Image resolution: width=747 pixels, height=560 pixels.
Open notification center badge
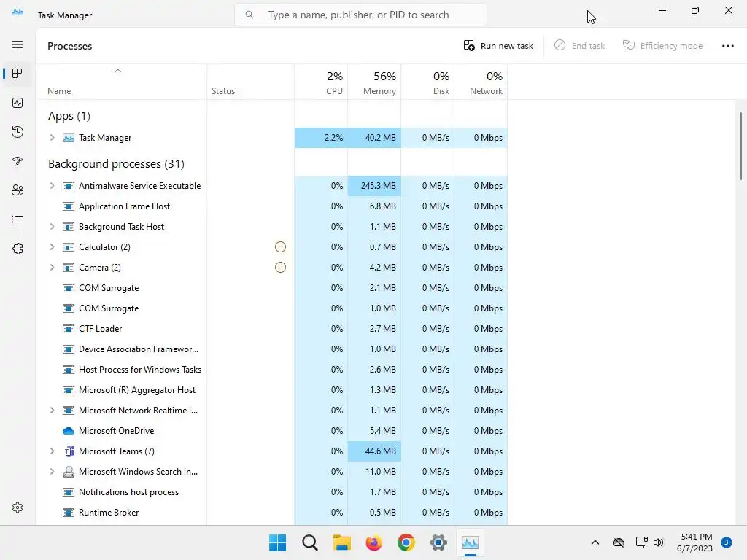click(x=727, y=542)
